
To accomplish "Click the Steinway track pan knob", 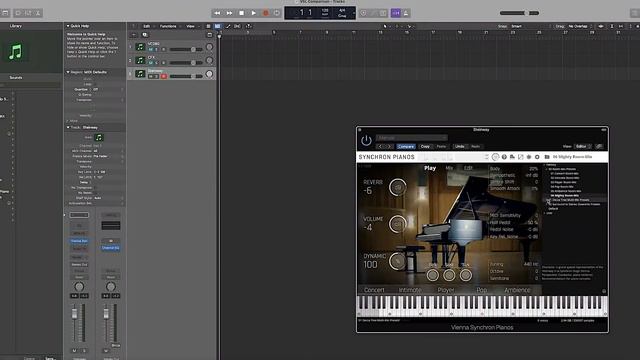I will (209, 74).
